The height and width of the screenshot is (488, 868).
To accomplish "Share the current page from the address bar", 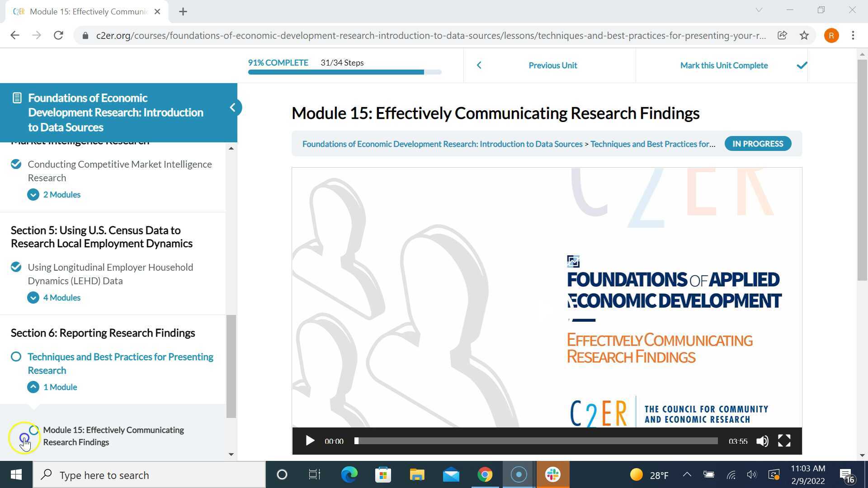I will (782, 35).
